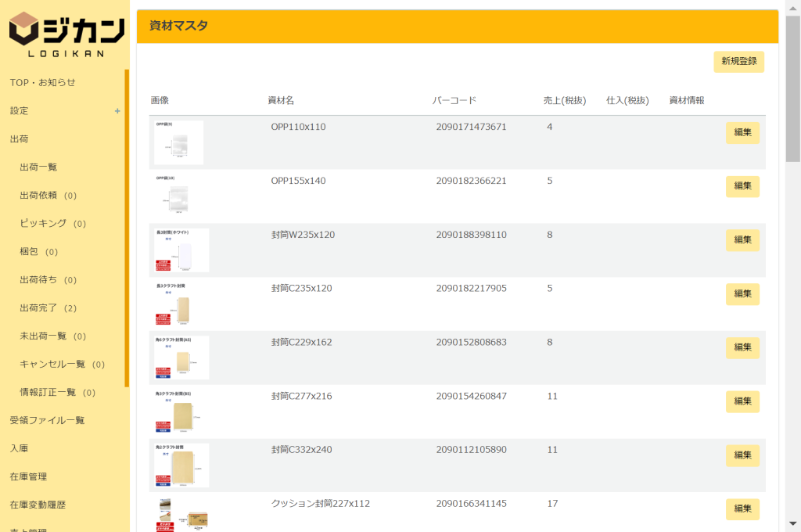Open TOP・お知らせ in sidebar
This screenshot has height=532, width=801.
[43, 83]
